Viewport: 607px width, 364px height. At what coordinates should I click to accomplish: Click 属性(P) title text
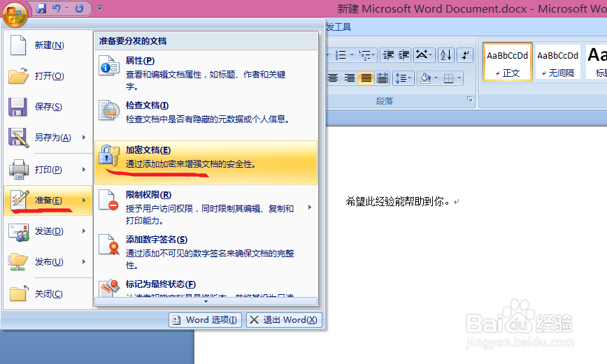click(140, 61)
